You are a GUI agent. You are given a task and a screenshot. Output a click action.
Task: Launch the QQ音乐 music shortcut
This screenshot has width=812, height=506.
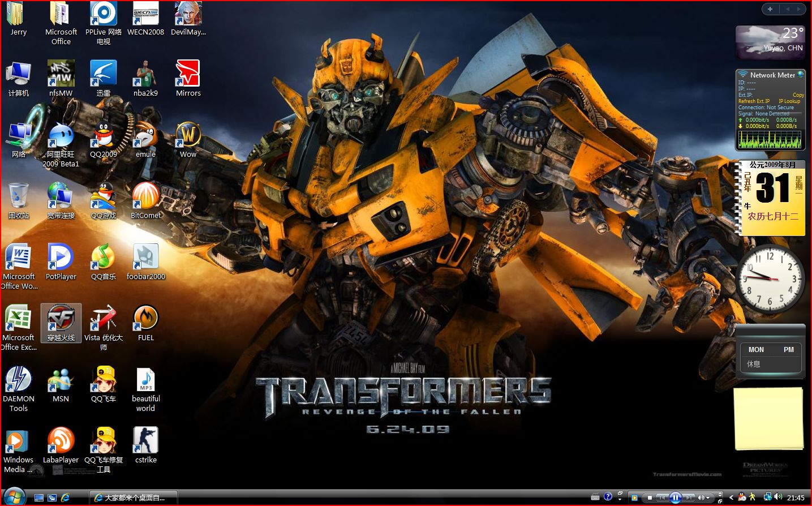104,262
